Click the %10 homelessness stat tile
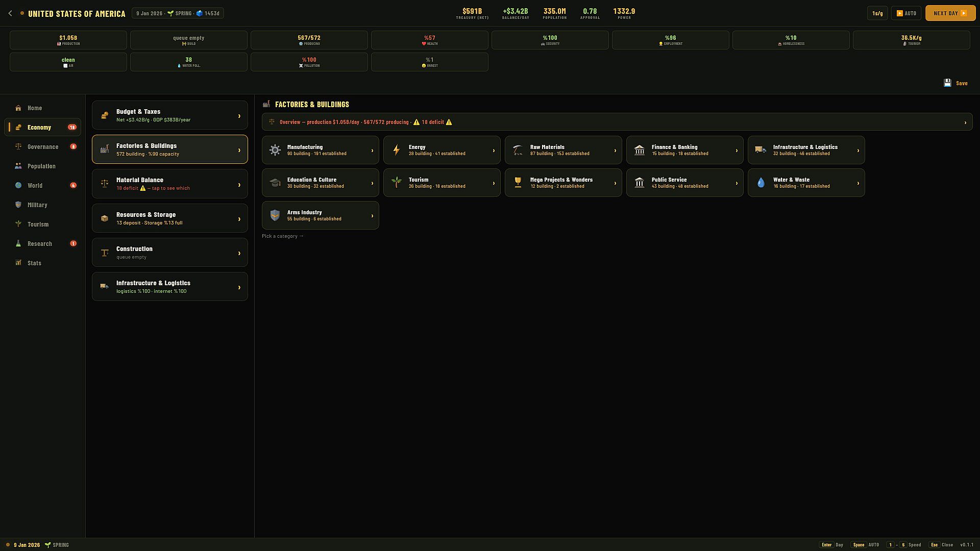Screen dimensions: 980x551 [791, 40]
